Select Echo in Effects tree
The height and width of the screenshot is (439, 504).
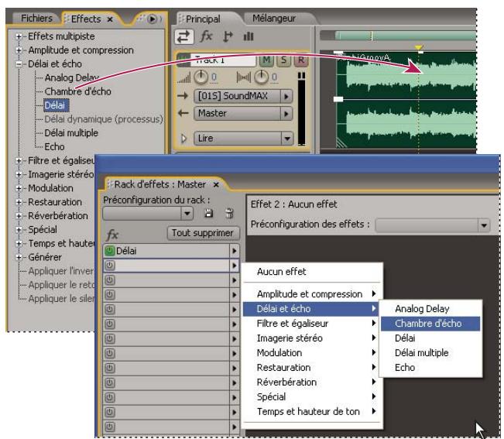click(54, 147)
